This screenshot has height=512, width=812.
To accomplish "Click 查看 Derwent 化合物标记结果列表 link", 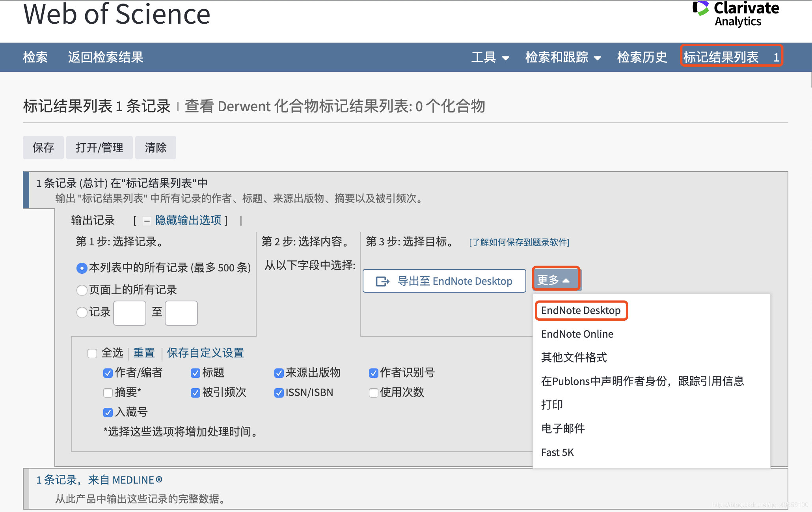I will [x=335, y=107].
